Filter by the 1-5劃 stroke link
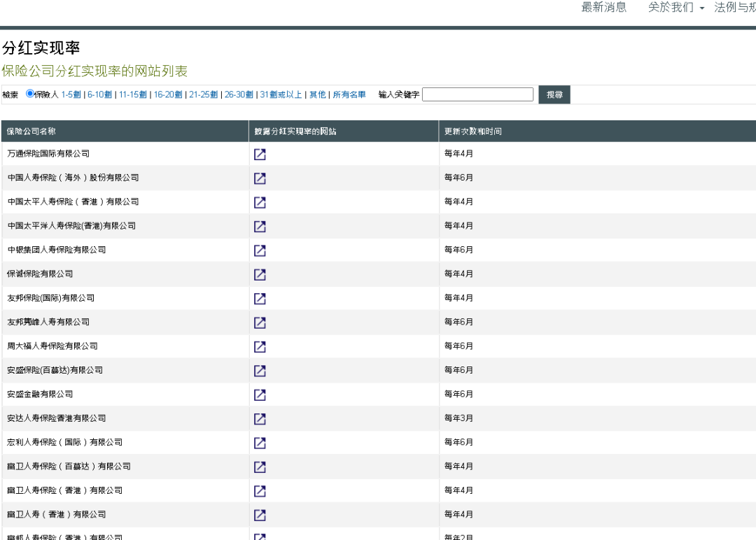Screen dimensions: 756x540 71,94
